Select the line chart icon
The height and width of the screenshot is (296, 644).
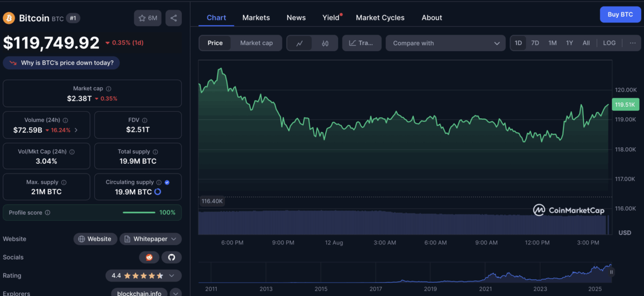(x=299, y=43)
